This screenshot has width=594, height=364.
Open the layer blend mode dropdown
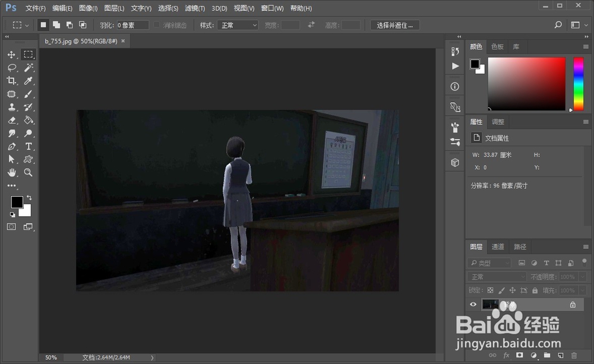[497, 277]
